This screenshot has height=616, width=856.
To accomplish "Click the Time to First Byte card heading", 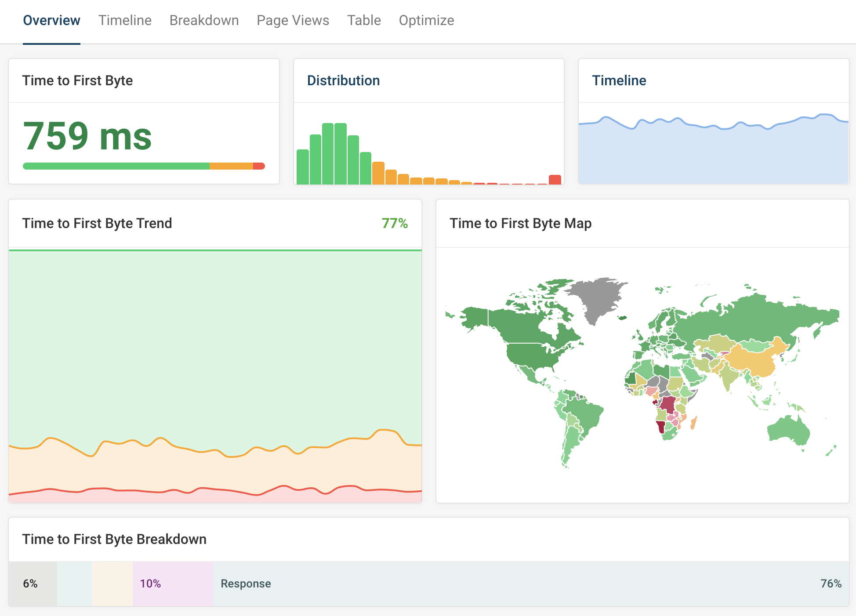I will (77, 80).
